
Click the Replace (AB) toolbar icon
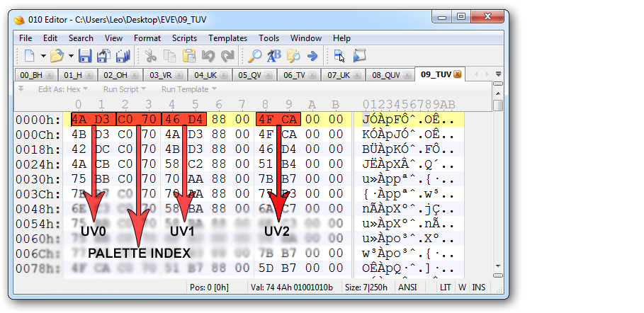[274, 55]
